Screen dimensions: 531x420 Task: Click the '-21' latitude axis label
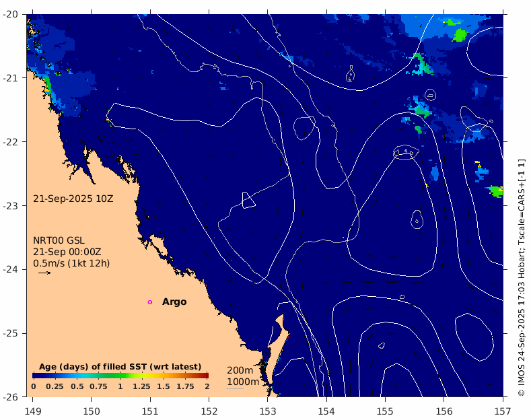pyautogui.click(x=10, y=78)
